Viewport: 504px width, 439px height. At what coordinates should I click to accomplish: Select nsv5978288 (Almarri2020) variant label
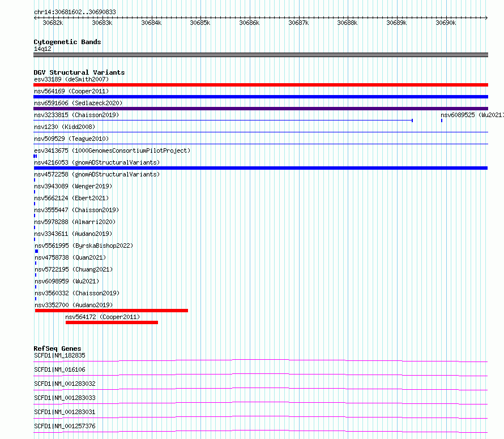[x=75, y=222]
